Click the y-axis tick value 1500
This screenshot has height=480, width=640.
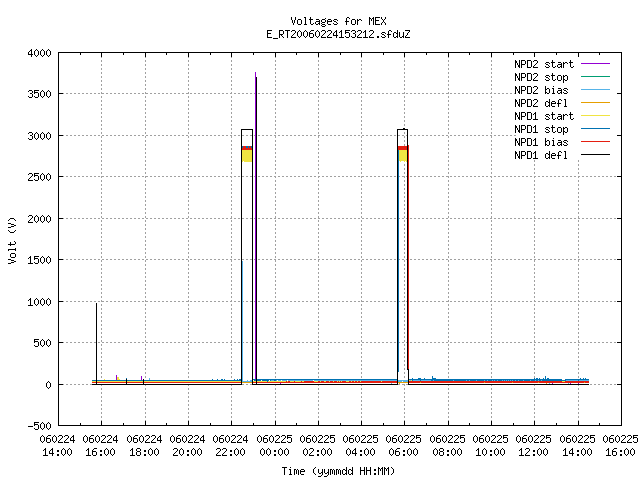pyautogui.click(x=39, y=260)
